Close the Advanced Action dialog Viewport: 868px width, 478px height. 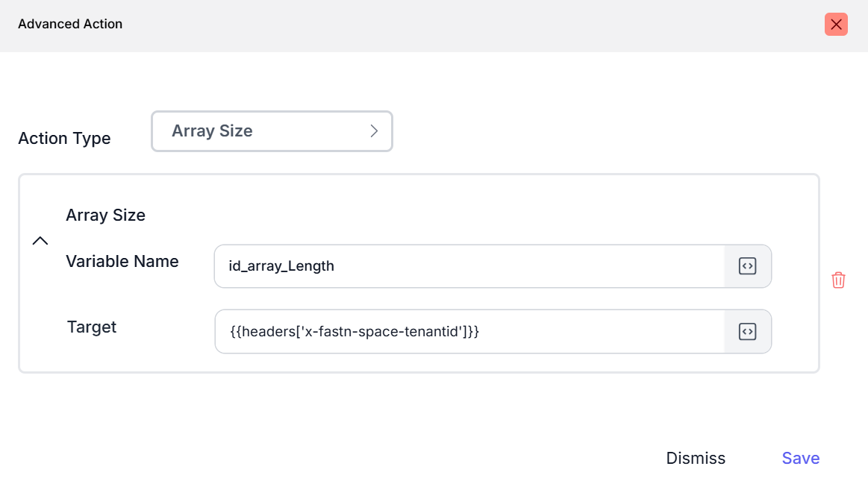tap(836, 25)
